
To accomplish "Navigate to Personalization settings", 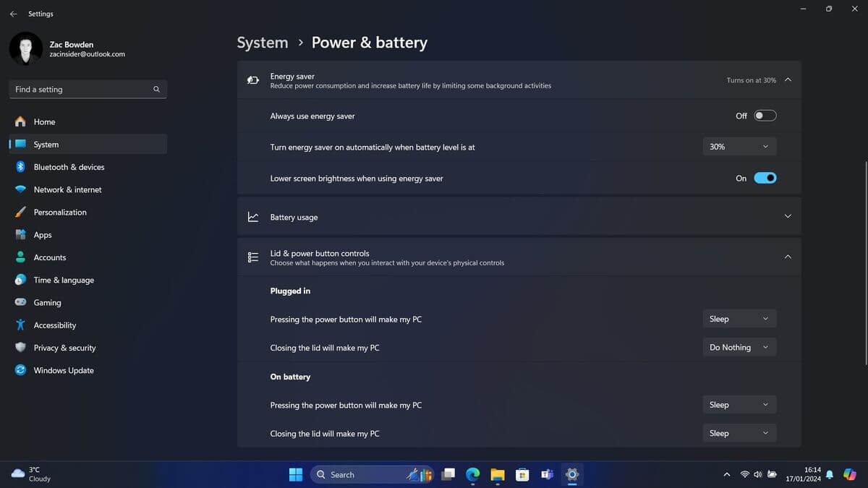I will (x=60, y=213).
